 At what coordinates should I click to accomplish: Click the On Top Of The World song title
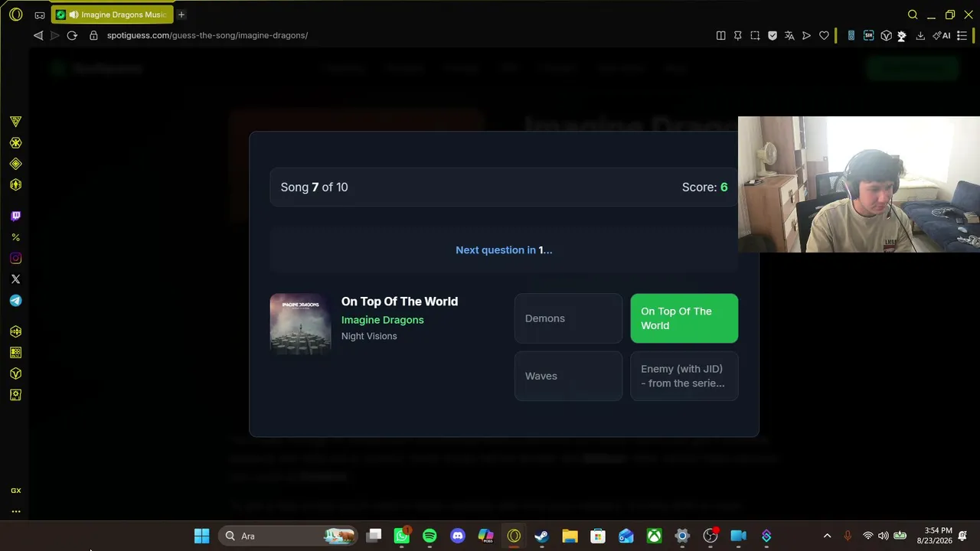(400, 302)
